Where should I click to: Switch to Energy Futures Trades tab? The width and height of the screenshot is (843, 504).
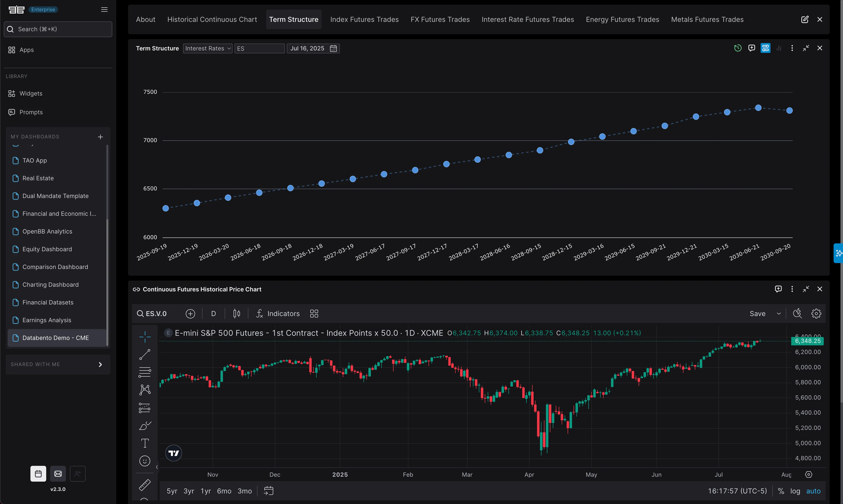622,20
